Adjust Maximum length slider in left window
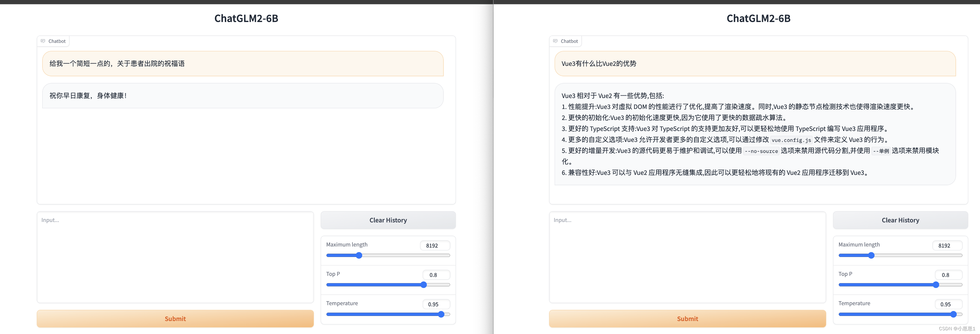The width and height of the screenshot is (980, 334). pos(388,255)
